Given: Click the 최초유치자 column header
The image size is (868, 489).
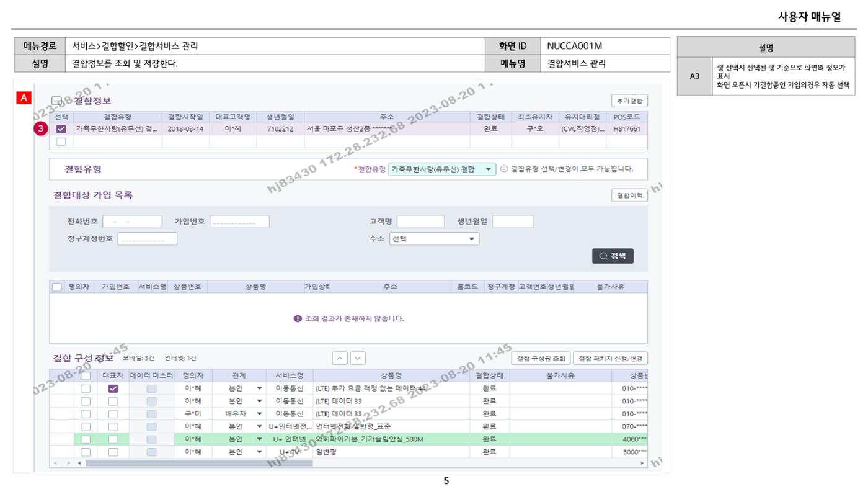Looking at the screenshot, I should click(534, 117).
